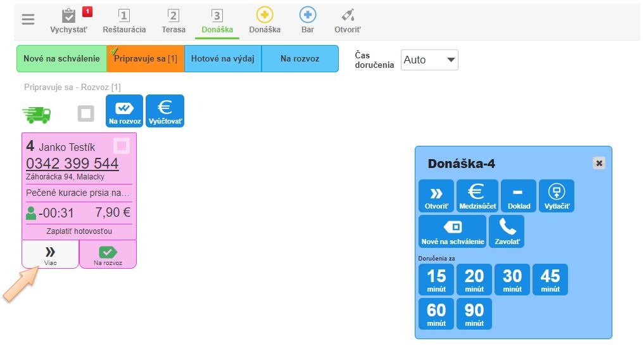Image resolution: width=644 pixels, height=355 pixels.
Task: Click the Doklad button in the panel
Action: [x=518, y=196]
